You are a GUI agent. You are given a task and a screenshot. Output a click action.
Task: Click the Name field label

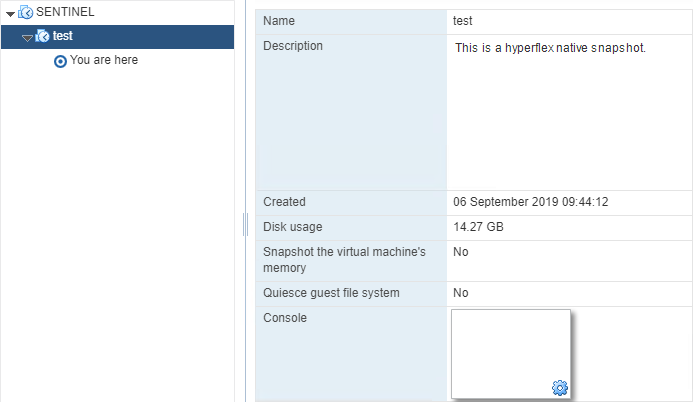point(279,21)
